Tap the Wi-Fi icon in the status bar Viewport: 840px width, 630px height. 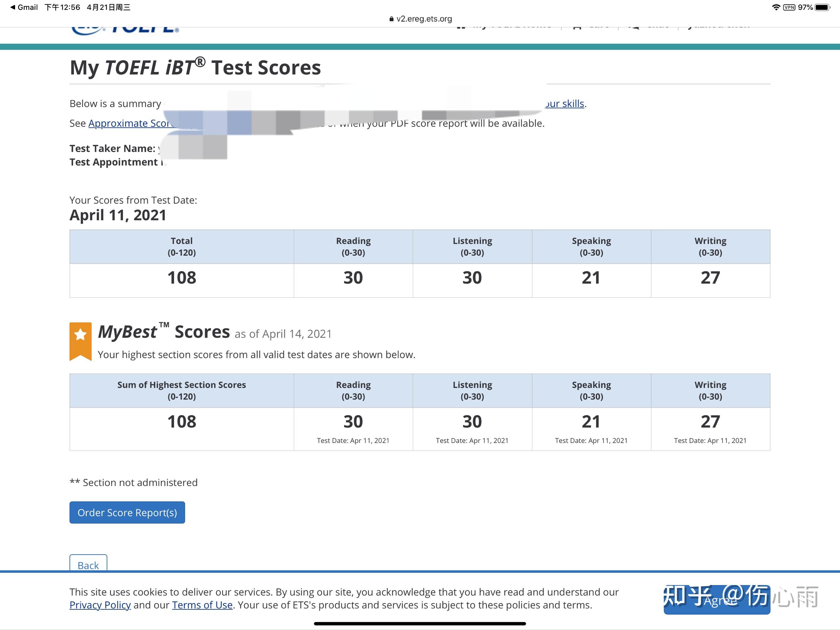pyautogui.click(x=776, y=7)
